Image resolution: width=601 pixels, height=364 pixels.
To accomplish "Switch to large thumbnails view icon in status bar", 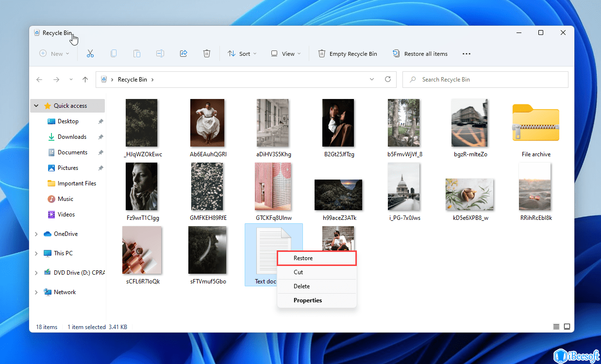I will point(567,327).
